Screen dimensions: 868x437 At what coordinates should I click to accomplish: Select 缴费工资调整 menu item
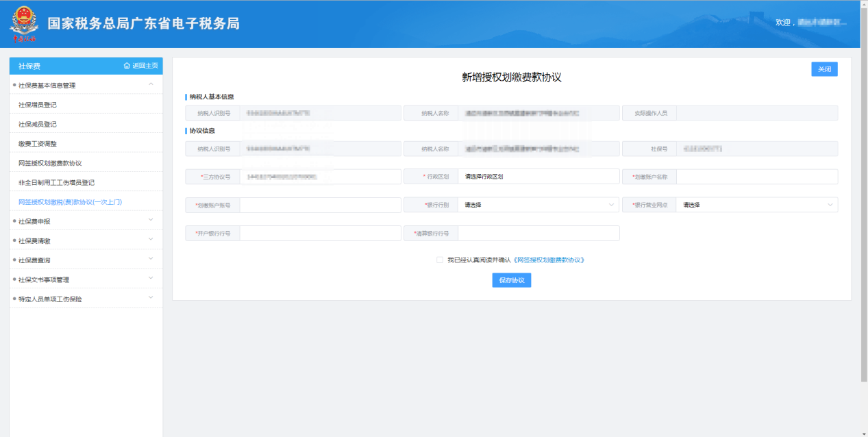(38, 144)
